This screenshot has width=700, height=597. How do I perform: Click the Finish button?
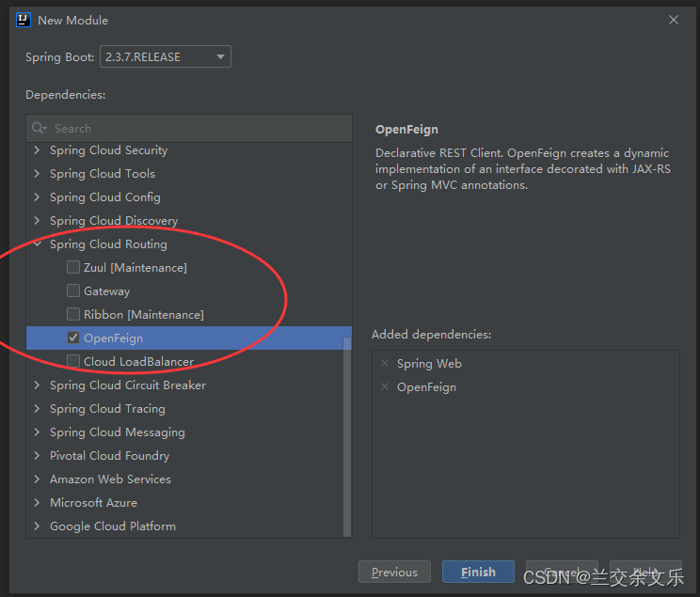(x=478, y=572)
